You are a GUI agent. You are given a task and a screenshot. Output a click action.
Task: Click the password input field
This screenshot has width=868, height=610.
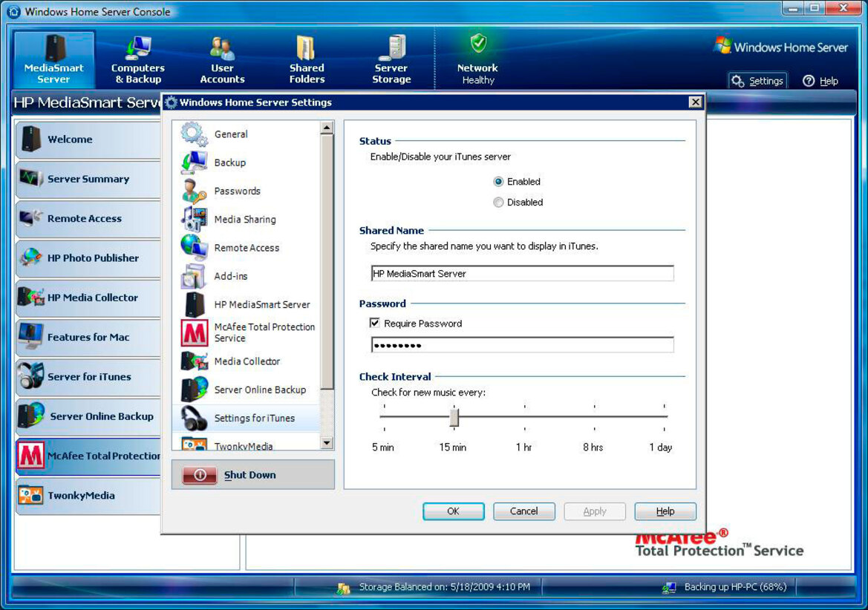522,345
